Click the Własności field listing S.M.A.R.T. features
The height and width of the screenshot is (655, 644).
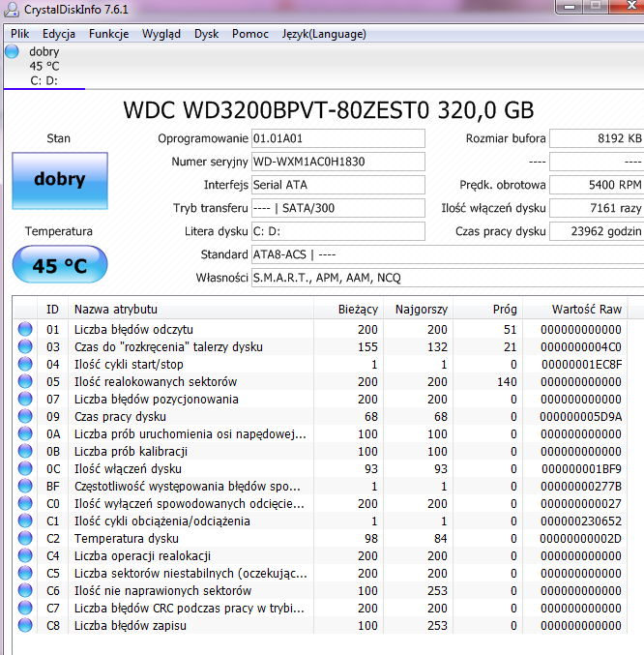[448, 278]
